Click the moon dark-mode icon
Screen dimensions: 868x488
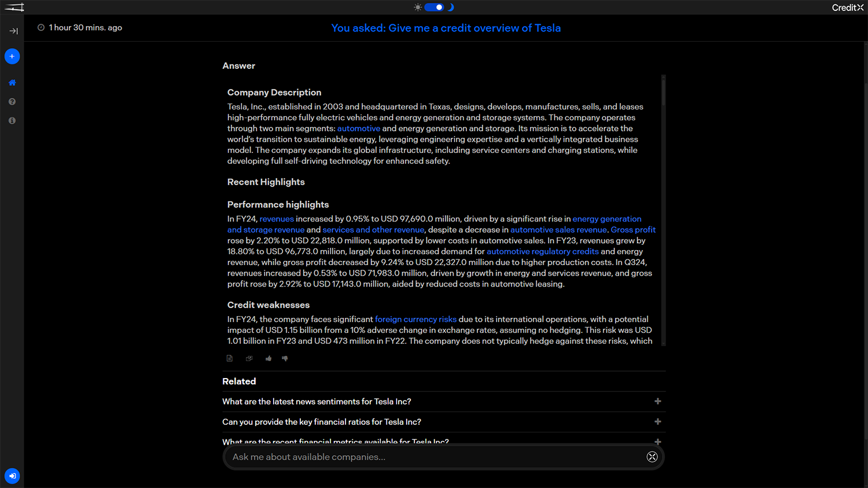[x=451, y=8]
